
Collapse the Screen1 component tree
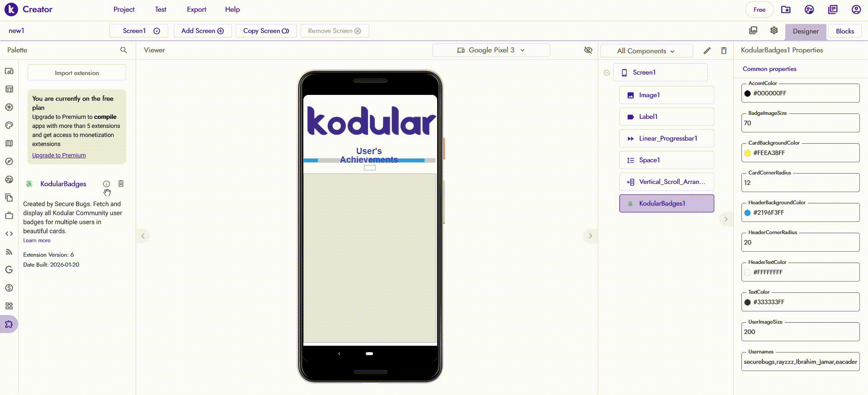point(607,73)
